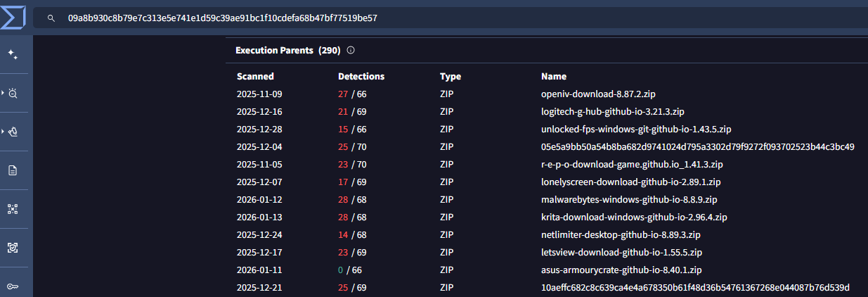Open the document icon in sidebar
The height and width of the screenshot is (297, 868).
pyautogui.click(x=13, y=170)
